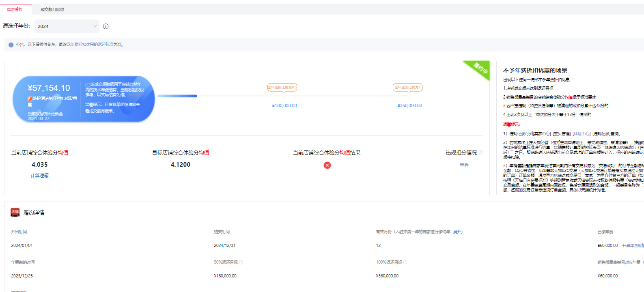
Task: Click the 4.1200 target score value
Action: click(181, 165)
